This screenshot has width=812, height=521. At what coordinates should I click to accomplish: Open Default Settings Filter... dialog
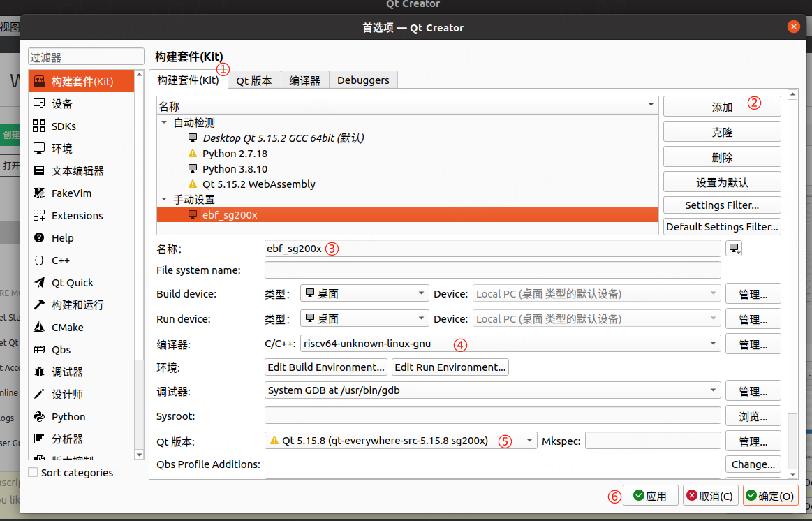coord(722,227)
